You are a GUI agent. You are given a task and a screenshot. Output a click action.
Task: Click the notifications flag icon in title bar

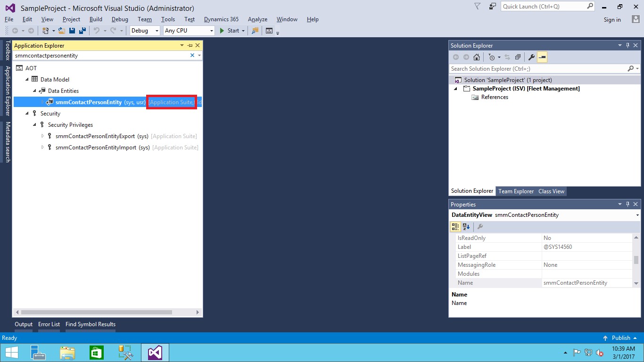click(x=477, y=6)
